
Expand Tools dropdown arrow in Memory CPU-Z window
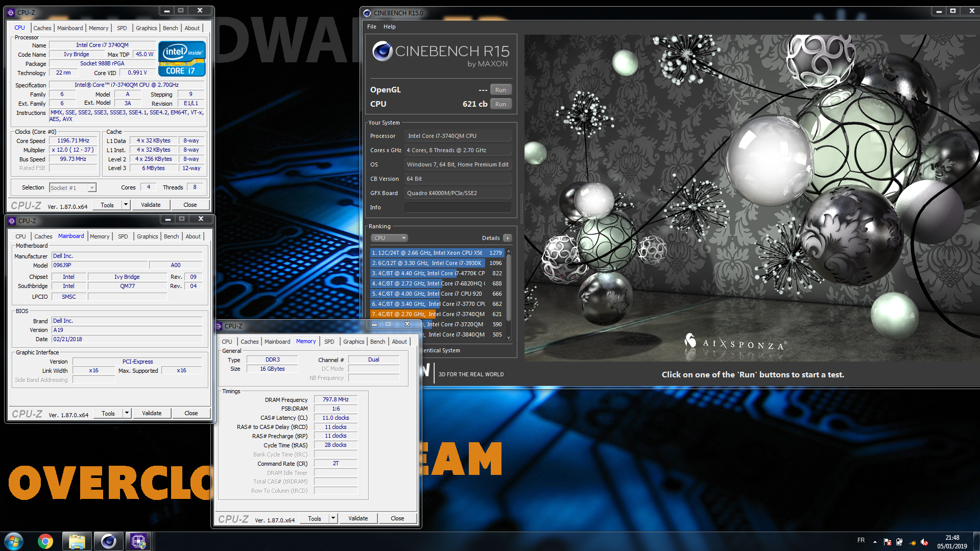click(x=333, y=518)
